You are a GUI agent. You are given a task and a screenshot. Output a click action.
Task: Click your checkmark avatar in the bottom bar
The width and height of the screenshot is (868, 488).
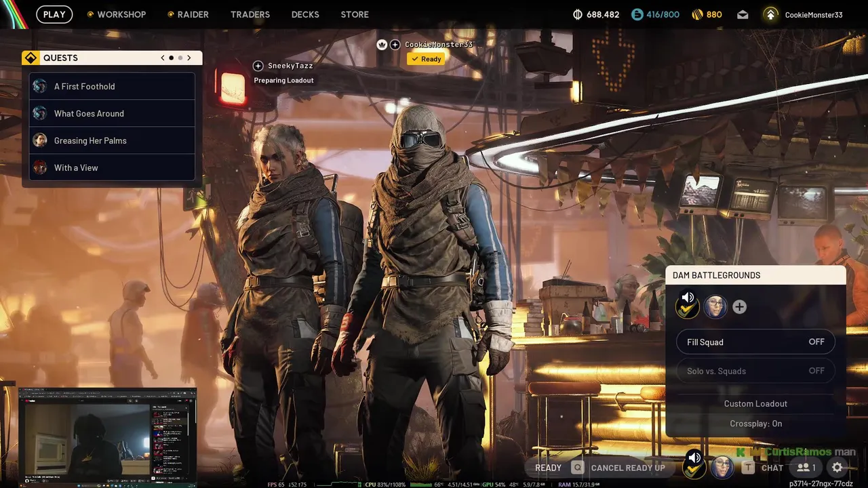694,468
